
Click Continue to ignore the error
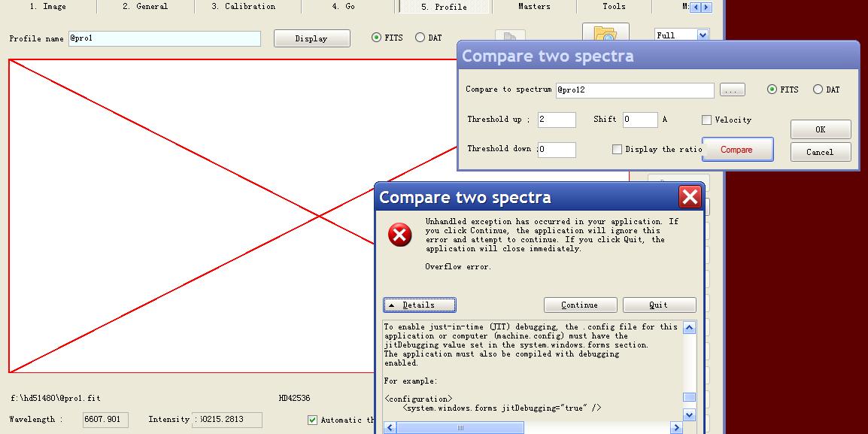coord(580,305)
